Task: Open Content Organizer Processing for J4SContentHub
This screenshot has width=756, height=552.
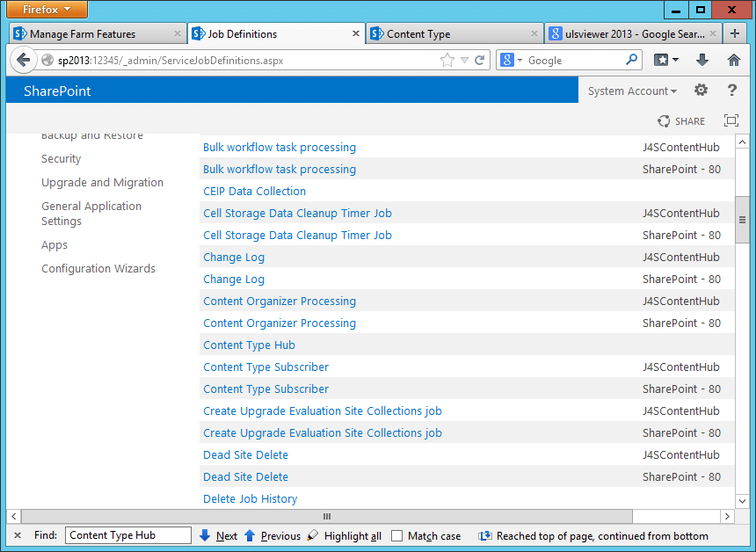Action: 280,301
